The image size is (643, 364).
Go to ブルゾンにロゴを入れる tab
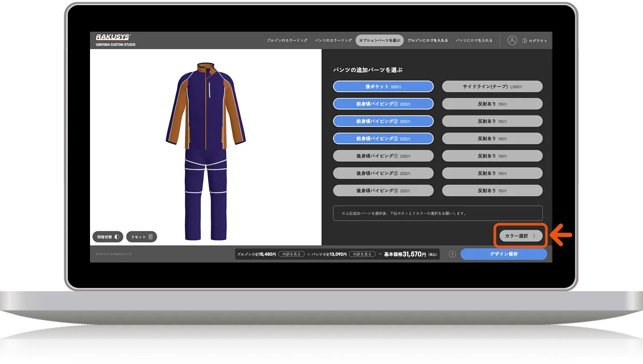click(427, 41)
